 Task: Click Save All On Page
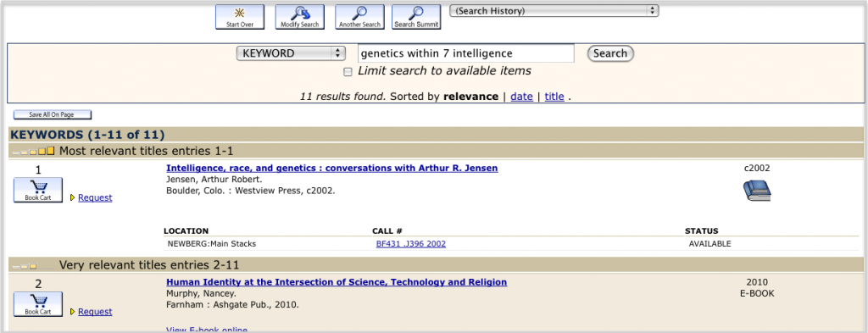click(x=53, y=115)
